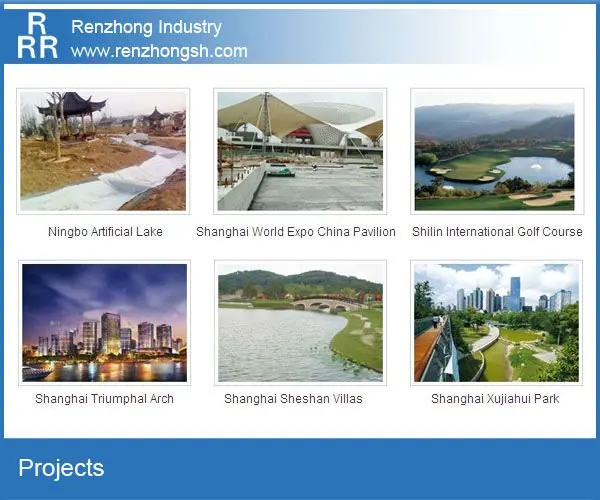Click the Ningbo Artificial Lake caption
The height and width of the screenshot is (500, 600).
(x=105, y=231)
